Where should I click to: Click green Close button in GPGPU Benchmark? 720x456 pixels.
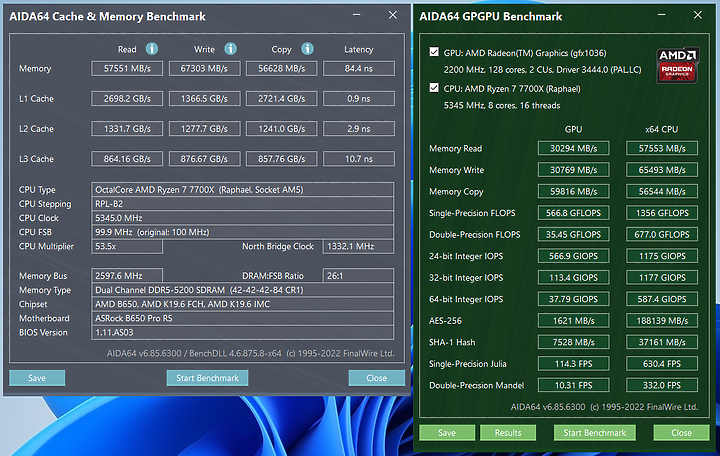(x=681, y=433)
